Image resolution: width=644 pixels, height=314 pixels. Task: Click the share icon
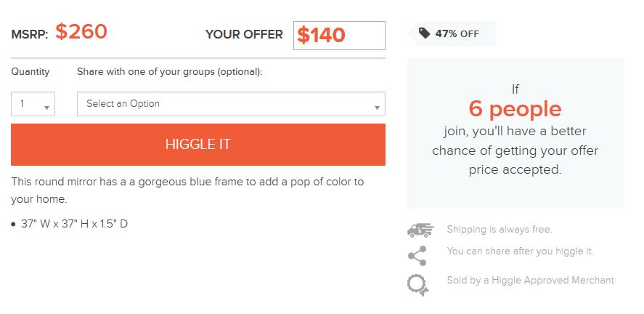coord(417,255)
